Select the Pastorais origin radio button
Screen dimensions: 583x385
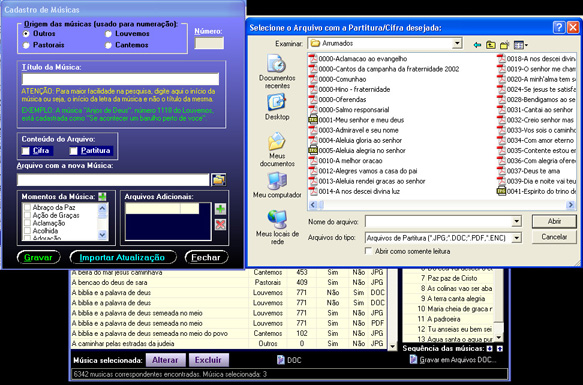click(26, 45)
